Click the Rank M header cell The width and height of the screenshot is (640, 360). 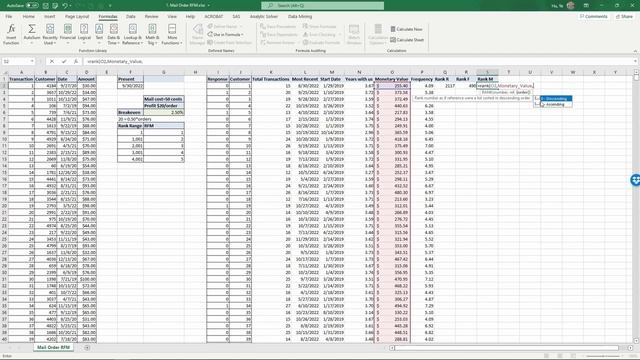pos(487,79)
